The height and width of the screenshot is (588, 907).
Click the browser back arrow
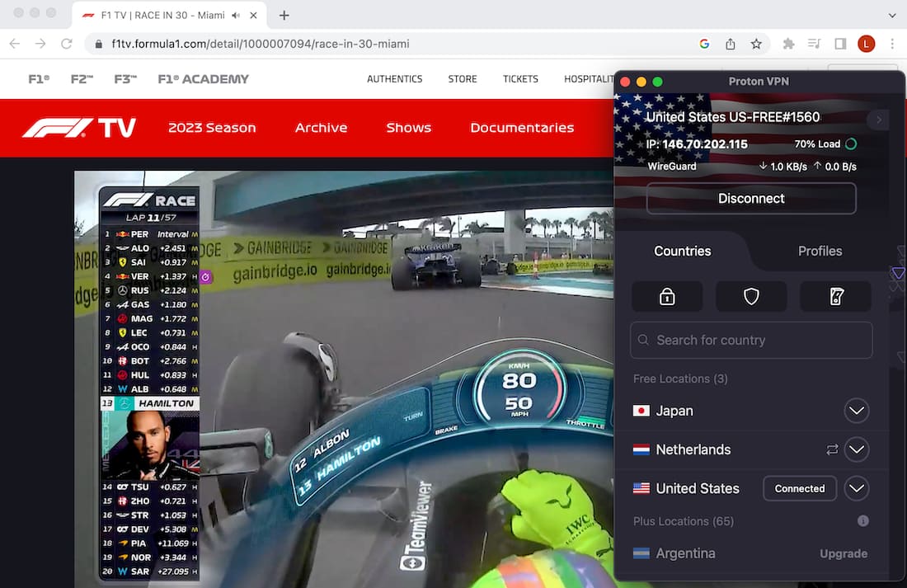[x=15, y=44]
